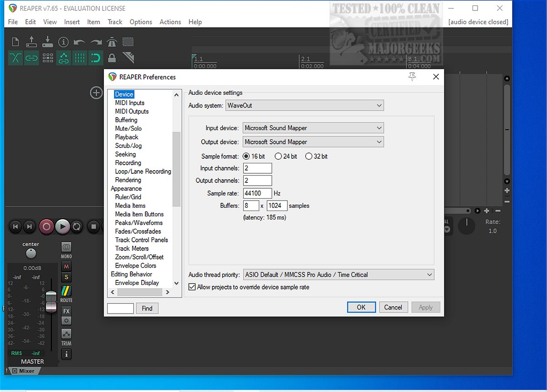Click the master volume fader

click(x=51, y=301)
